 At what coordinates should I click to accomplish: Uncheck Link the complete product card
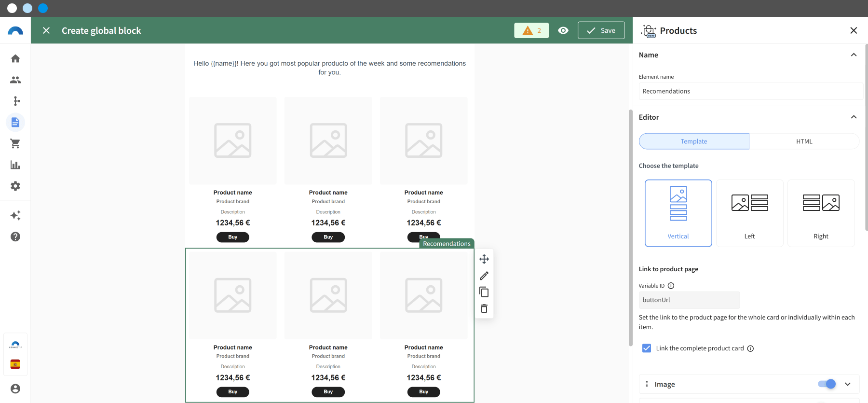[647, 348]
